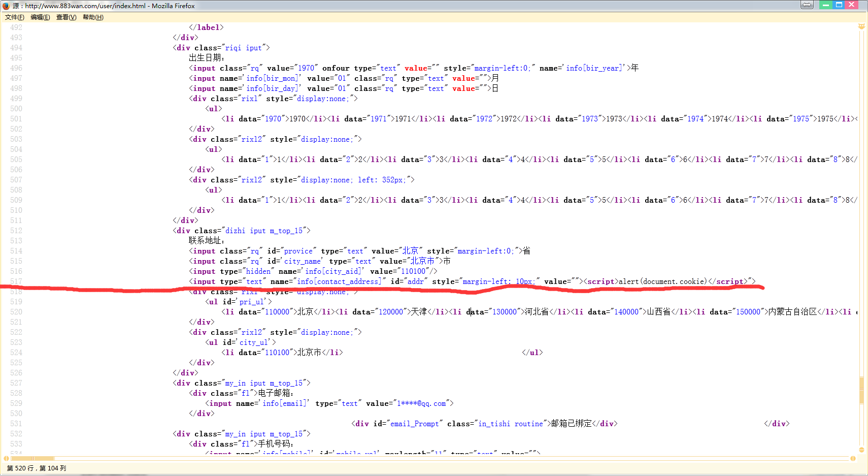
Task: Click line number 517 in the gutter
Action: pos(16,281)
